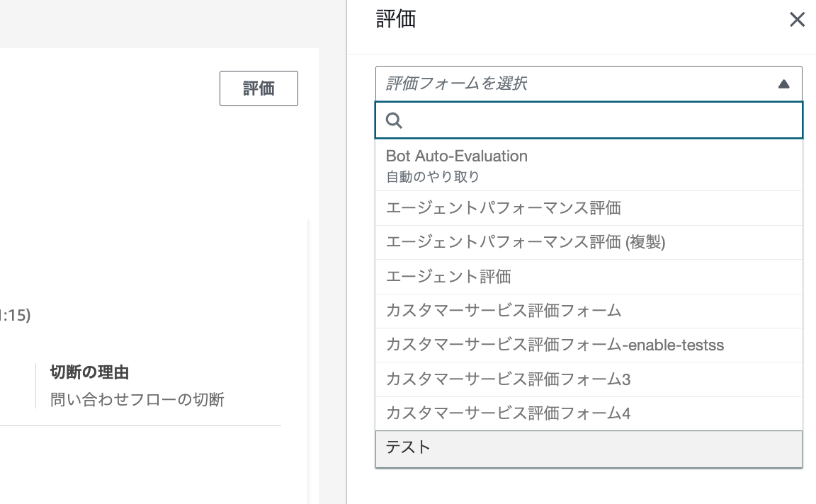The height and width of the screenshot is (504, 816).
Task: Select エージェントパフォーマンス評価 from the list
Action: point(502,207)
